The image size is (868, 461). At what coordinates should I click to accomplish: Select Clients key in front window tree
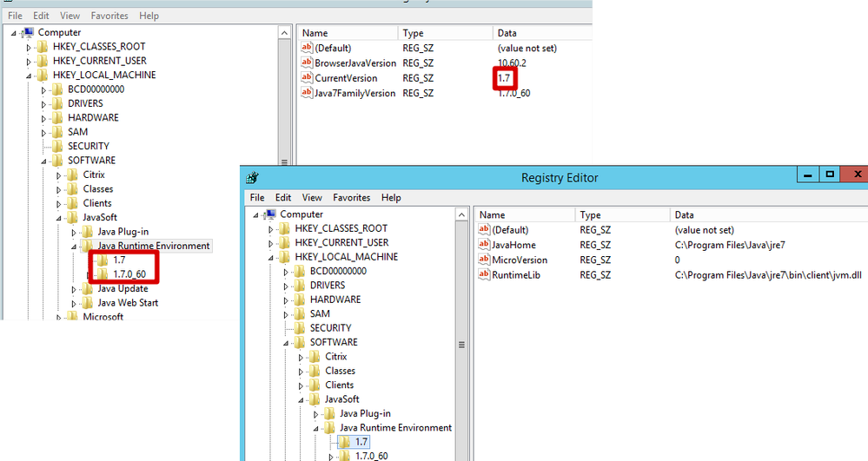click(340, 385)
